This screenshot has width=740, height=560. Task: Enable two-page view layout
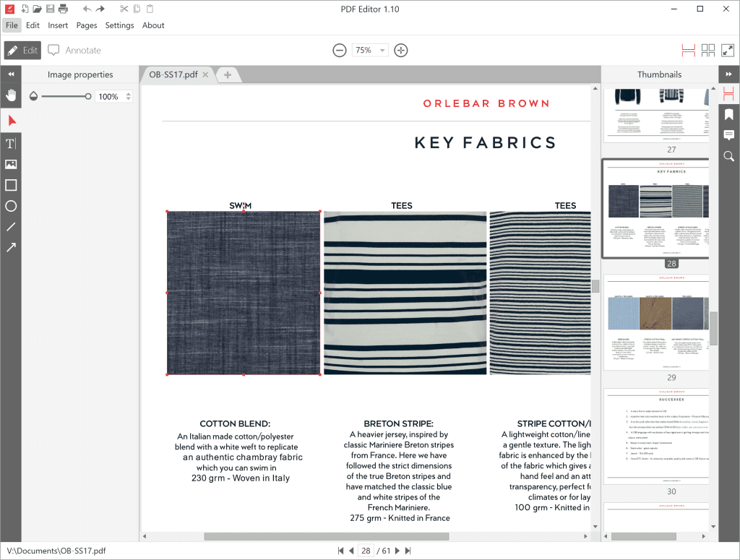coord(708,50)
